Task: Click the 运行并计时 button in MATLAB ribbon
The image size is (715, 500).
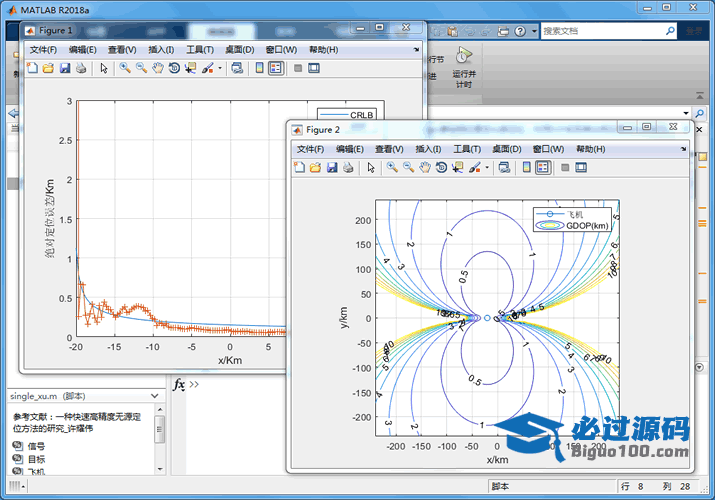Action: click(x=463, y=67)
